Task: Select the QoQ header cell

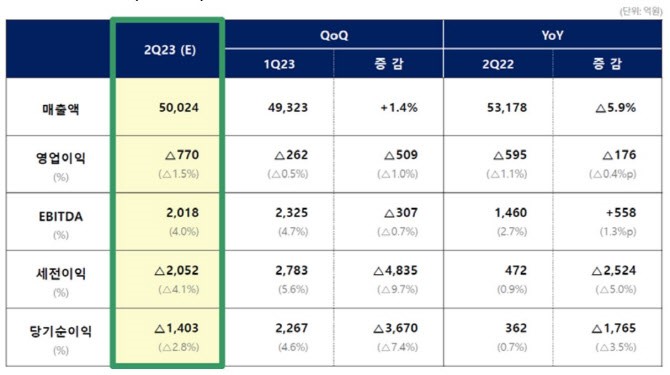Action: 334,35
